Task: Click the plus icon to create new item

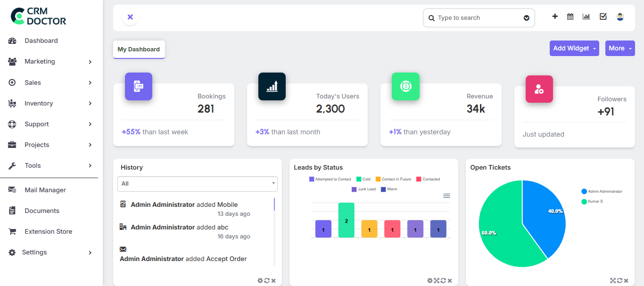Action: tap(554, 16)
